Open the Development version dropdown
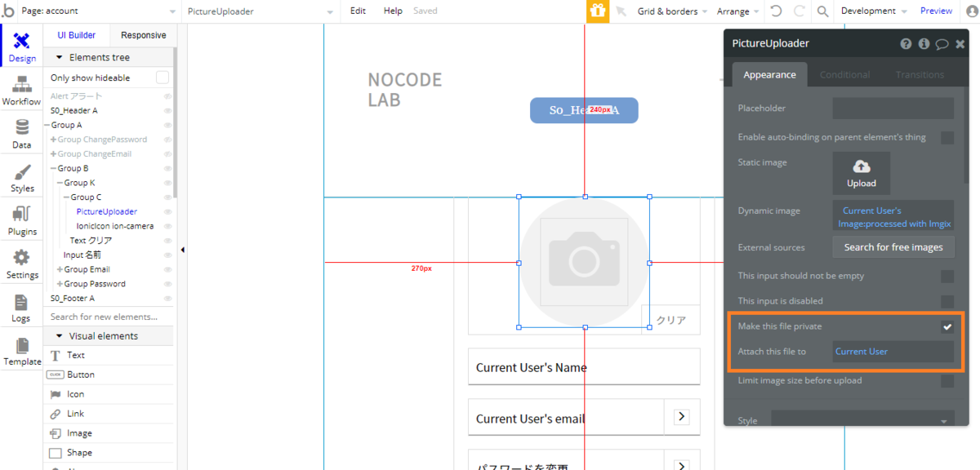 (x=873, y=11)
